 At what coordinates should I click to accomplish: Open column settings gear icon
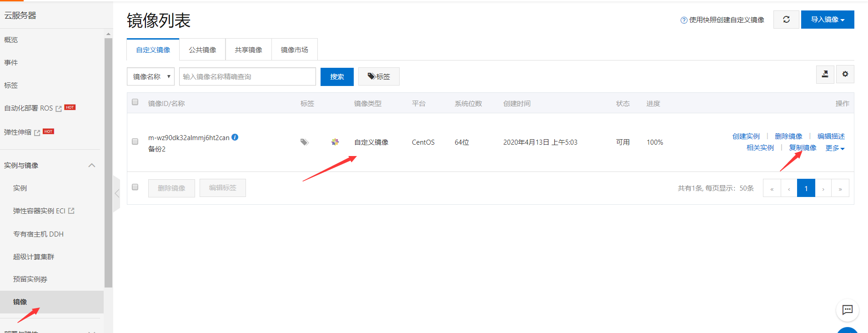coord(845,74)
